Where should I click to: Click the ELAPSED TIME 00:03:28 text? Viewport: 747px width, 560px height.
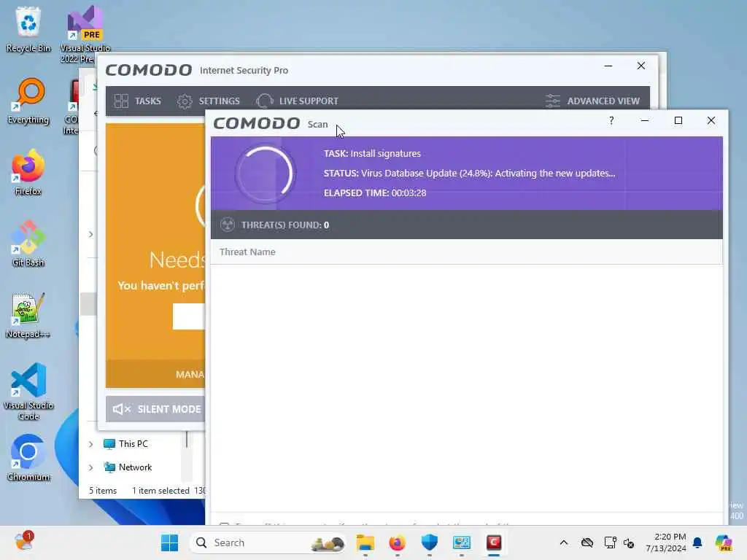(x=375, y=192)
